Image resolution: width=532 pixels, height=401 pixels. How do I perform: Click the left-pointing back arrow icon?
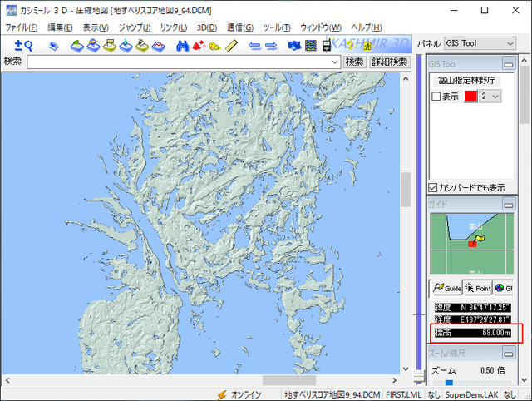tap(255, 46)
